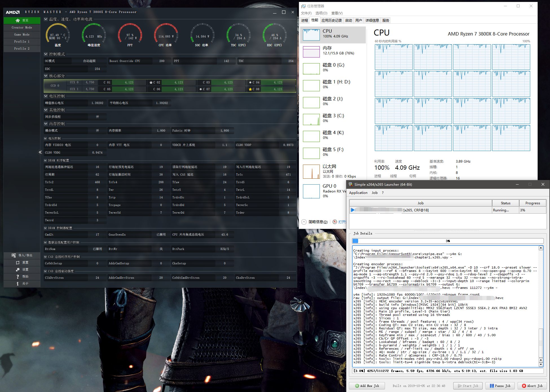
Task: Select the Ethernet graph in Task Manager
Action: pyautogui.click(x=311, y=172)
